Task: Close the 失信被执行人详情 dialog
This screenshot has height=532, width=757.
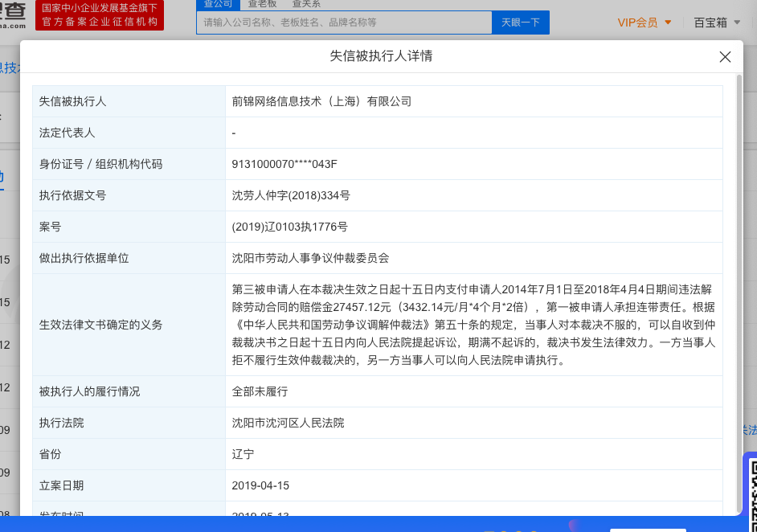Action: [x=725, y=57]
